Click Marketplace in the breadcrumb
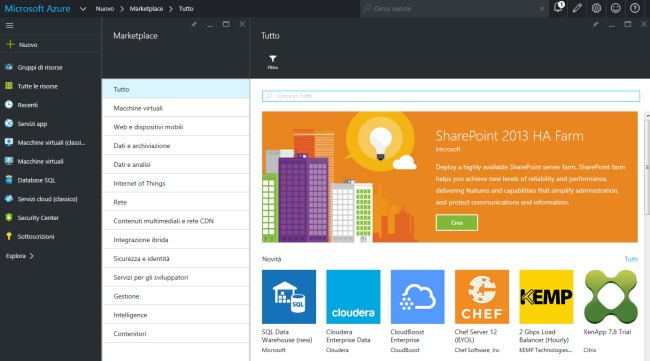 pyautogui.click(x=146, y=9)
